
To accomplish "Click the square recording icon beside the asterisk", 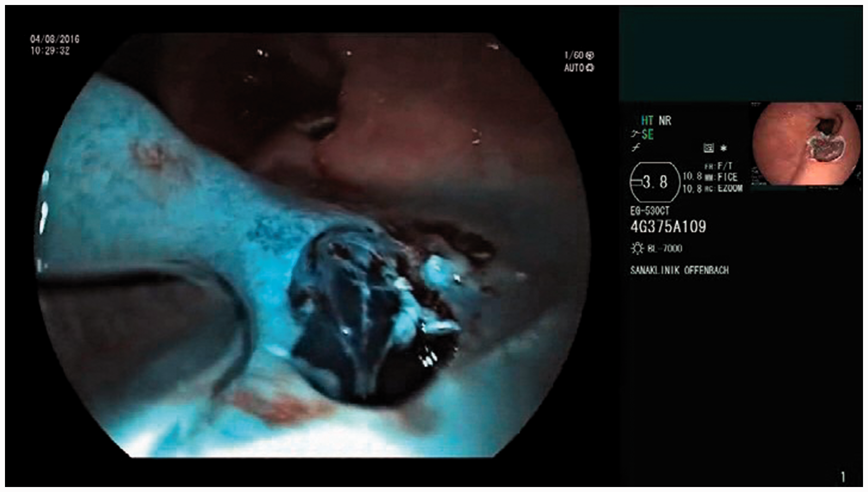I will click(708, 148).
